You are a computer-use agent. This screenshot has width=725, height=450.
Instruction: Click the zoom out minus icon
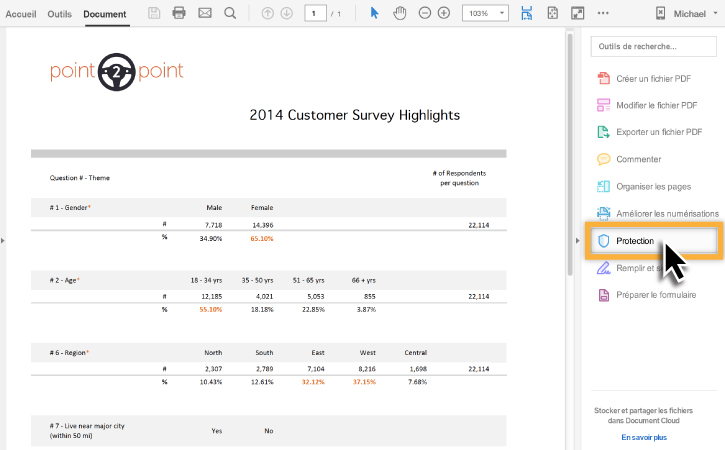(424, 13)
